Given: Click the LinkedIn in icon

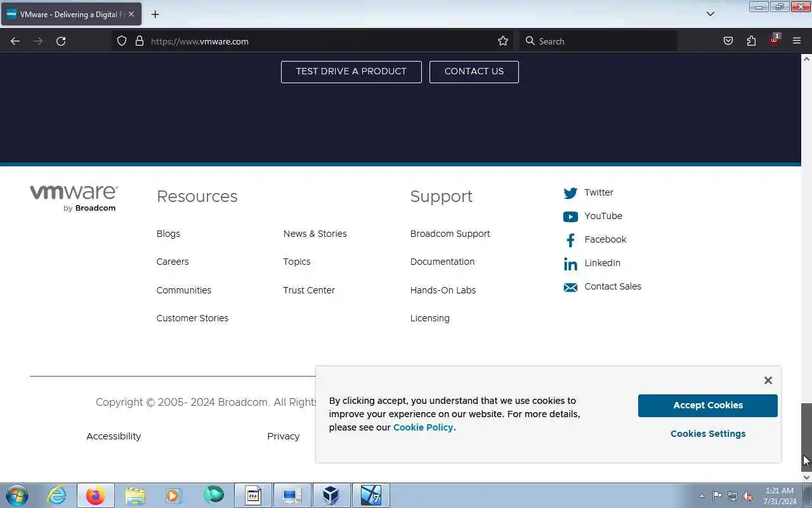Looking at the screenshot, I should pos(570,264).
